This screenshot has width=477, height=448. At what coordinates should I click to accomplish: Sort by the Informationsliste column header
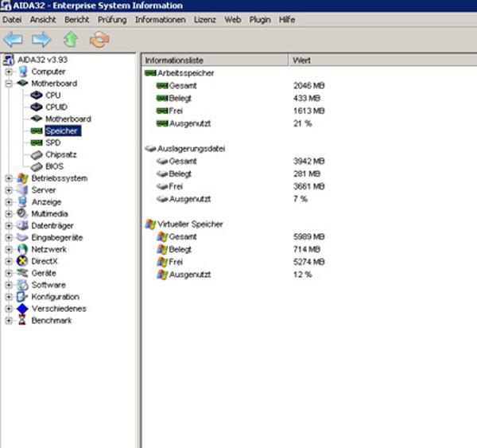[x=215, y=60]
